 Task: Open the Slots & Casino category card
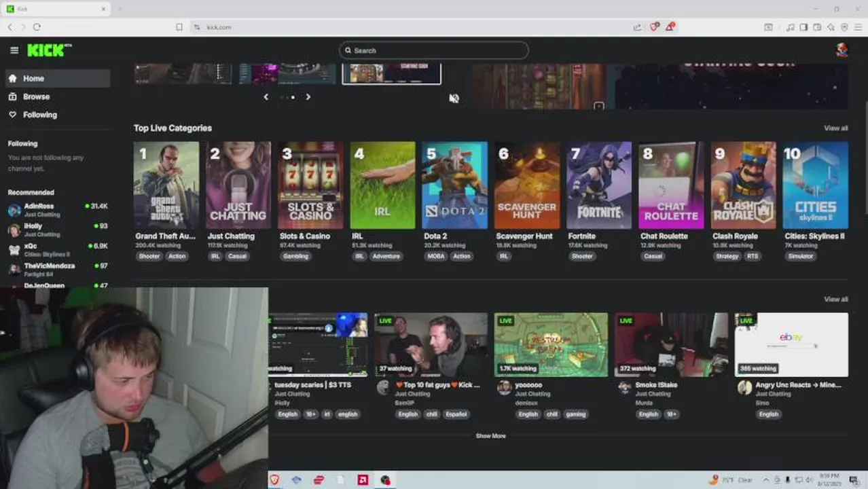point(310,185)
